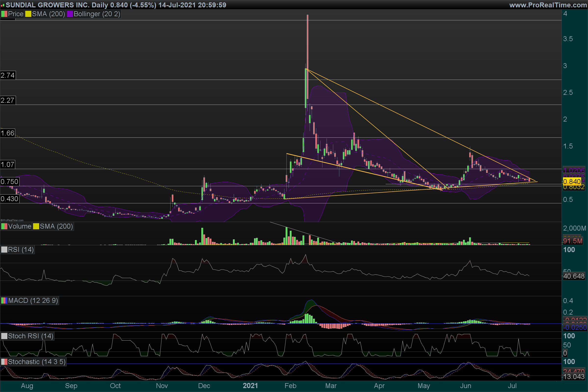Click the Feb label on the time axis
This screenshot has height=392, width=588.
tap(290, 386)
